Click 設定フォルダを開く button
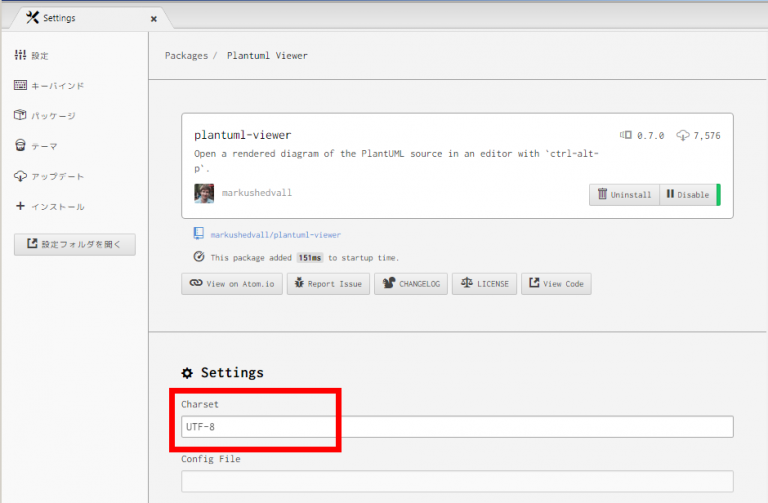The width and height of the screenshot is (768, 503). tap(74, 244)
